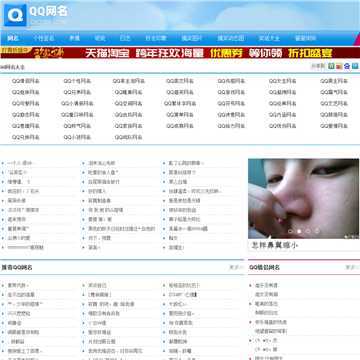The width and height of the screenshot is (360, 360).
Task: Select the fourth slideshow indicator dot
Action: click(317, 231)
